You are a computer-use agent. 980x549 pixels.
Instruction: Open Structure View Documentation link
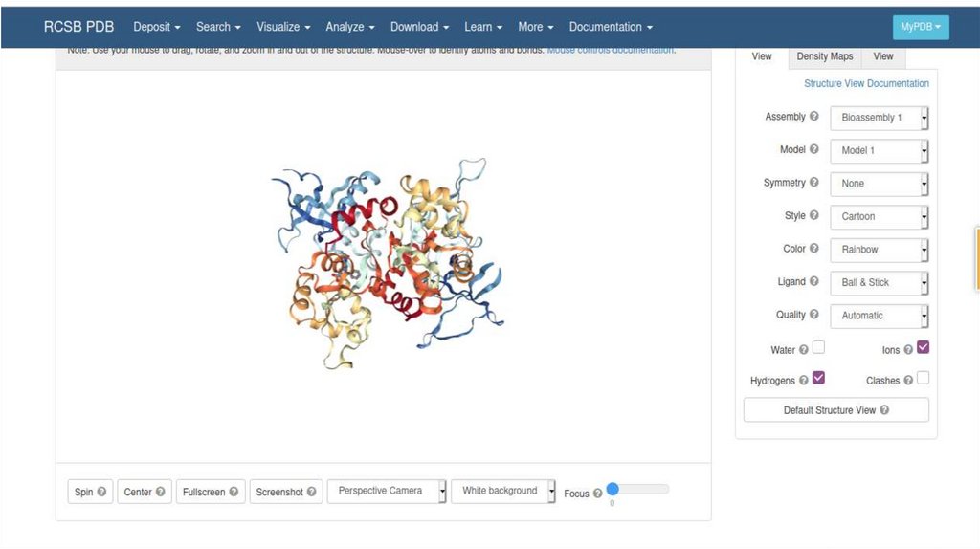tap(866, 83)
